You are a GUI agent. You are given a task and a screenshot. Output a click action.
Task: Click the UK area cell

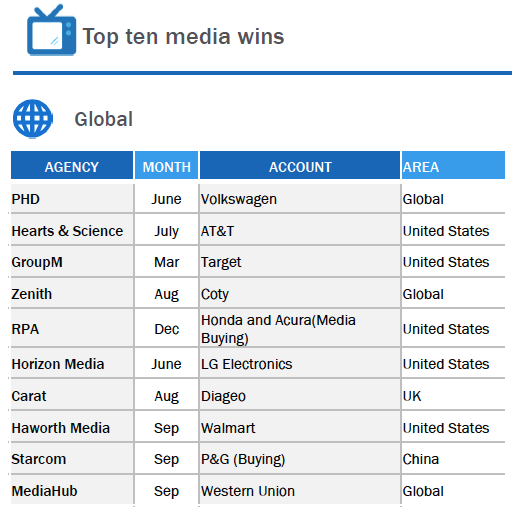[x=453, y=396]
